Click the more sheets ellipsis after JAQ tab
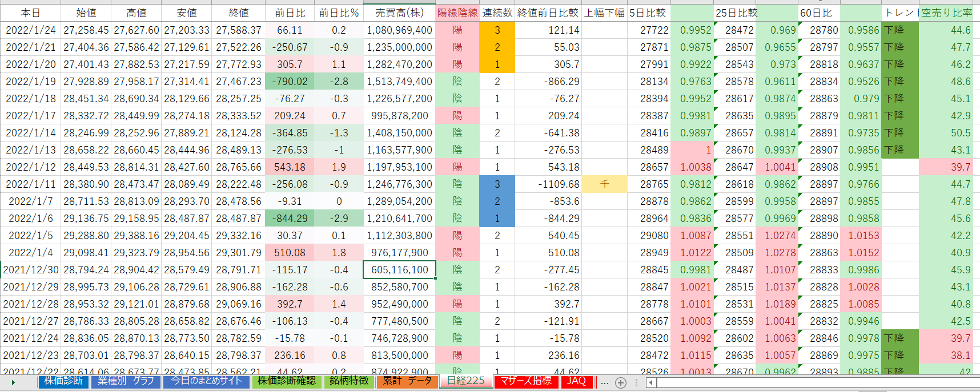This screenshot has height=392, width=980. click(x=604, y=383)
